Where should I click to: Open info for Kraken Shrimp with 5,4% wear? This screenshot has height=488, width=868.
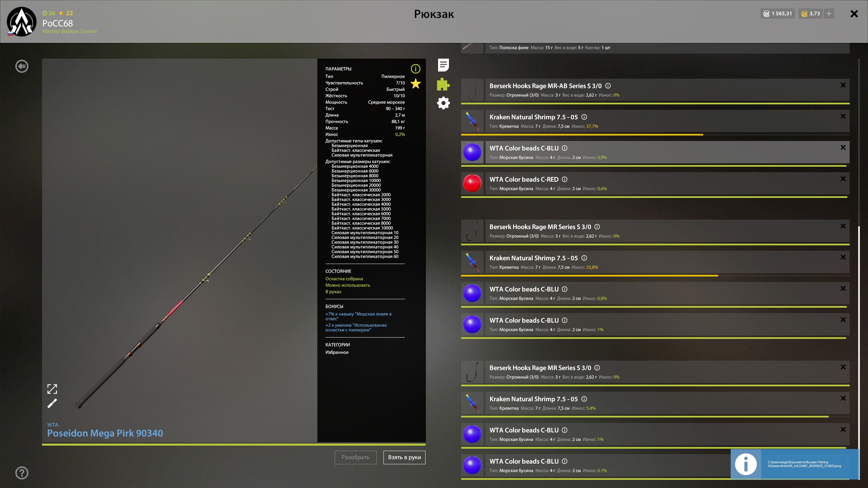584,399
